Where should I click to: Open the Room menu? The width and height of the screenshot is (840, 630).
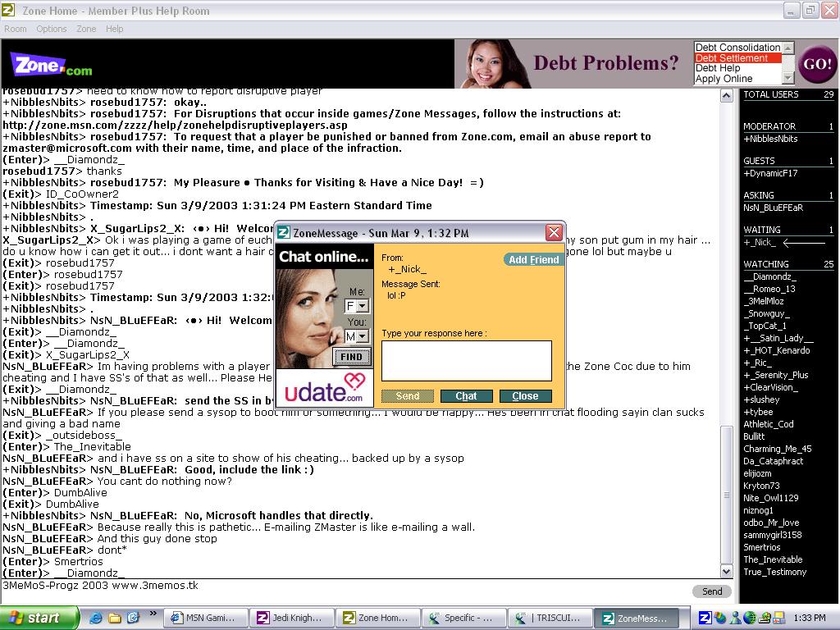(16, 29)
